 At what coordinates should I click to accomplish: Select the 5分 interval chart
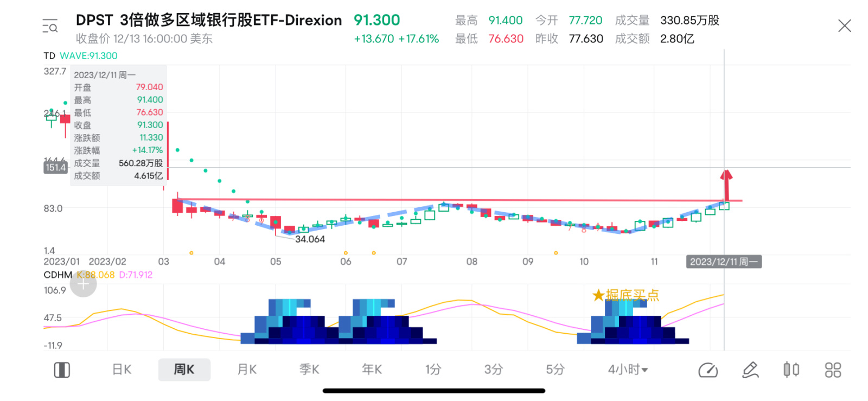[x=556, y=370]
